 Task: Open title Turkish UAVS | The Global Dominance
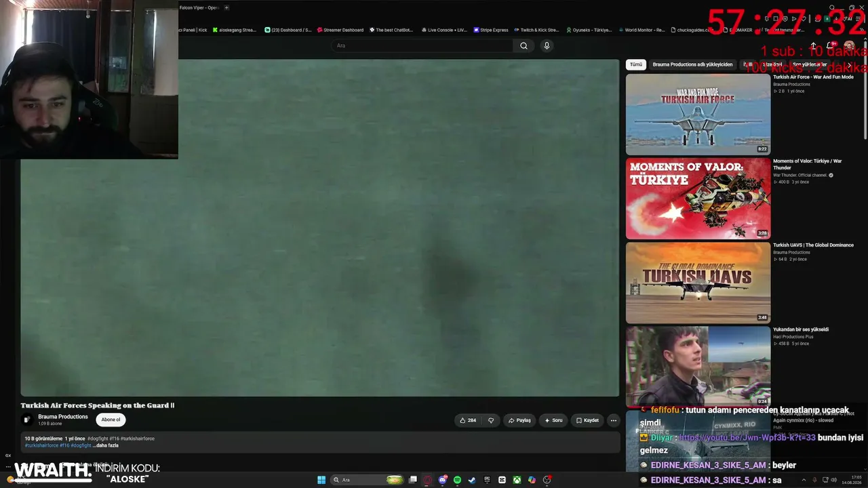tap(813, 245)
